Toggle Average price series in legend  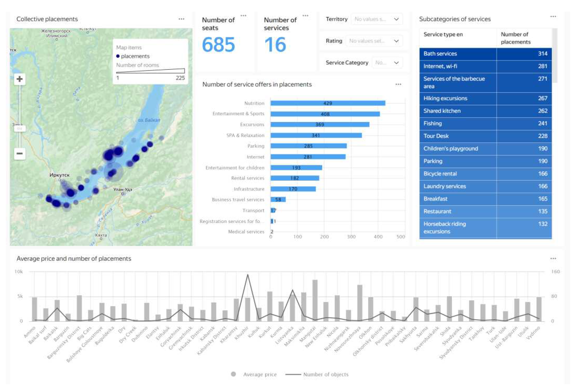click(260, 374)
